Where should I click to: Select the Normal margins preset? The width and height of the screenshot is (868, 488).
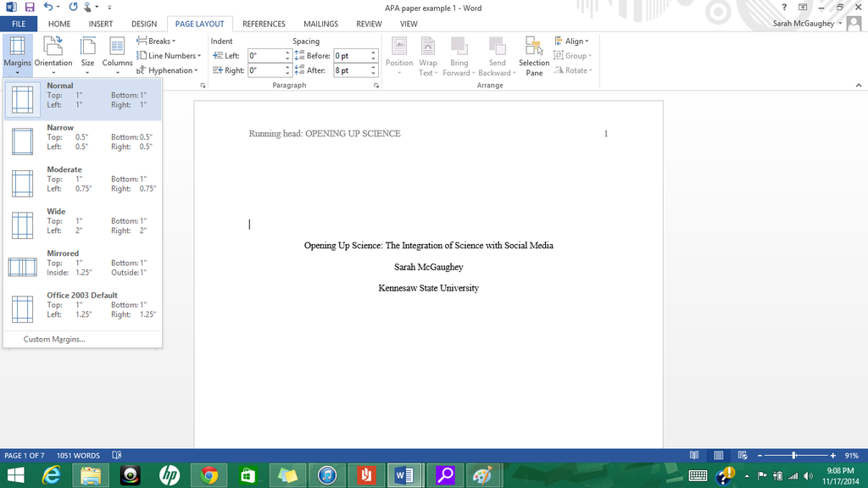click(x=82, y=100)
